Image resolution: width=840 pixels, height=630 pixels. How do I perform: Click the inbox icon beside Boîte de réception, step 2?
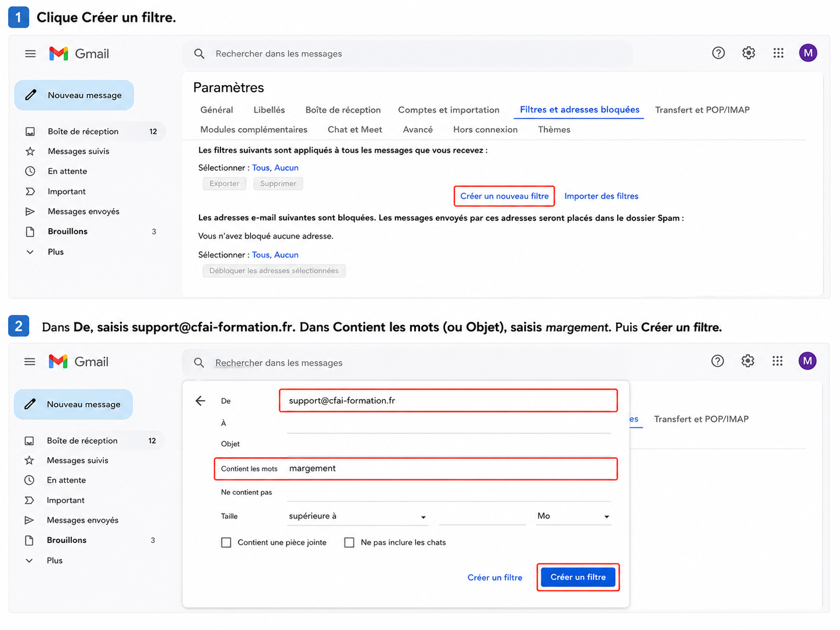pos(30,441)
